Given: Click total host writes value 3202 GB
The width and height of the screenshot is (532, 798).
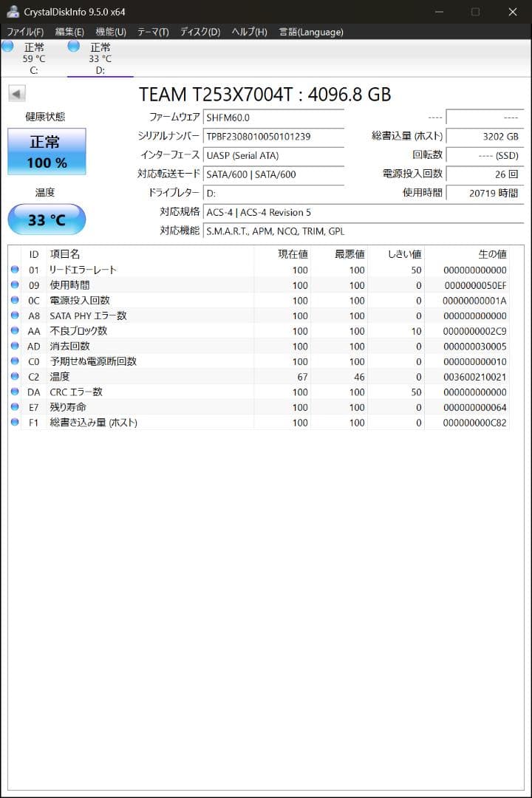Looking at the screenshot, I should click(x=485, y=137).
